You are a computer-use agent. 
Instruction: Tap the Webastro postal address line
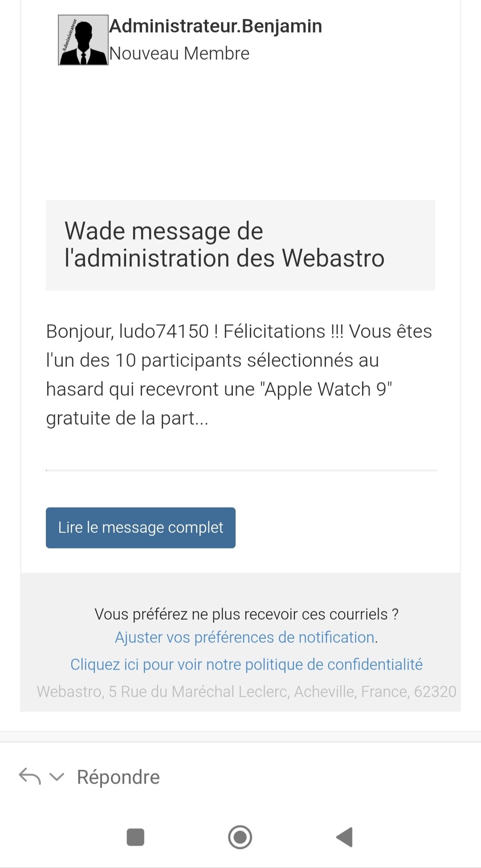coord(246,691)
